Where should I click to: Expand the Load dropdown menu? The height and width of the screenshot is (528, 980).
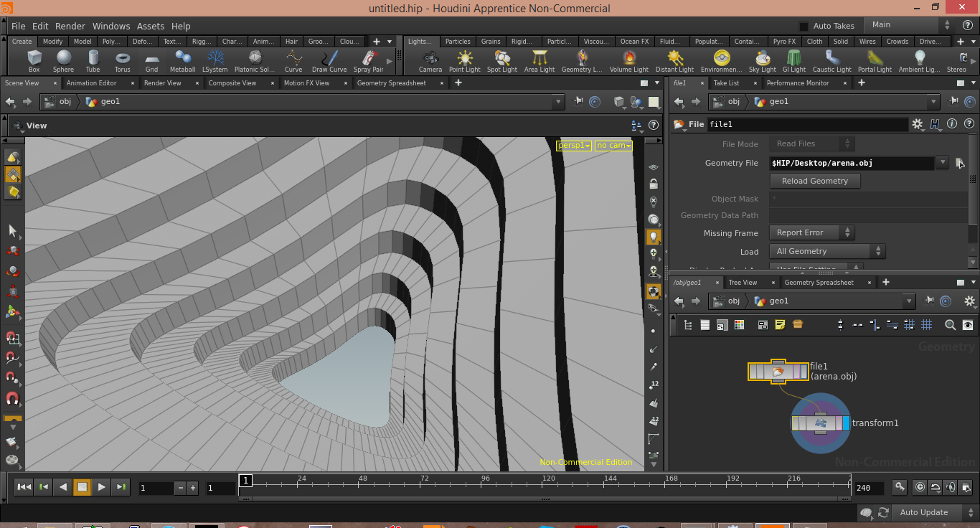[827, 251]
